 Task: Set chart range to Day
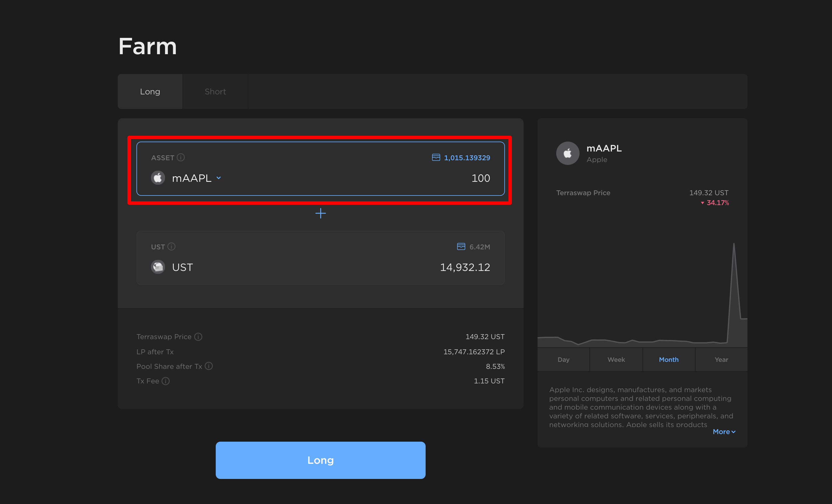pyautogui.click(x=563, y=360)
